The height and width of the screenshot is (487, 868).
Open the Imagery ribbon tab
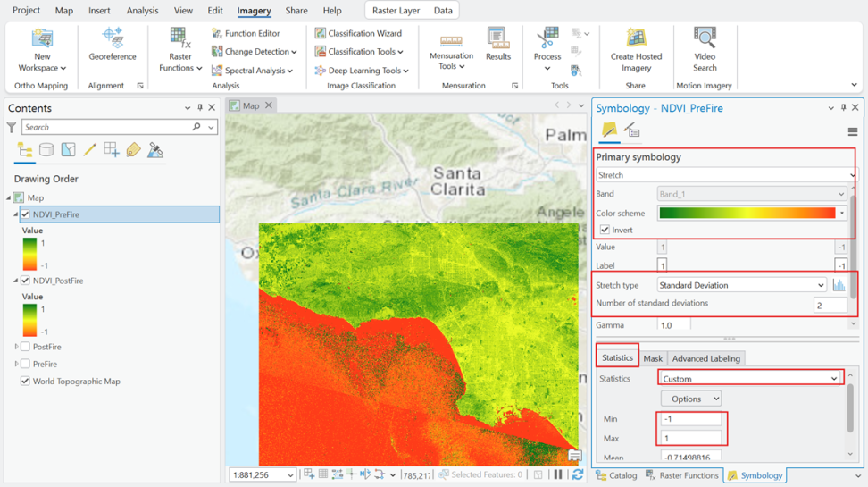(255, 11)
